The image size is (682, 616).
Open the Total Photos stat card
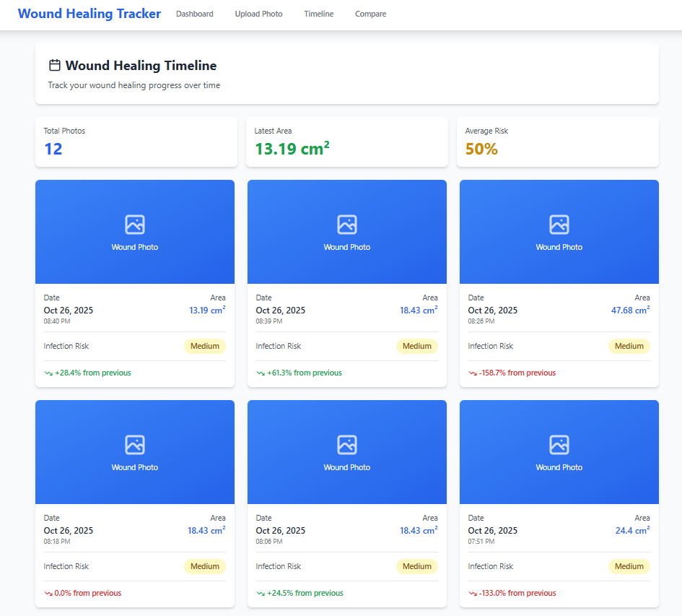(136, 142)
